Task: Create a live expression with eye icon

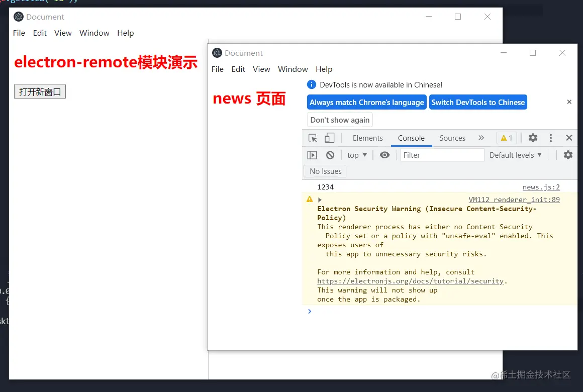Action: (384, 155)
